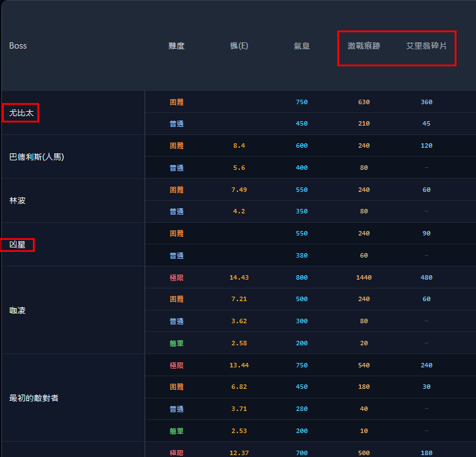The height and width of the screenshot is (457, 476).
Task: Click the 3.71 楓(E) value
Action: click(239, 409)
